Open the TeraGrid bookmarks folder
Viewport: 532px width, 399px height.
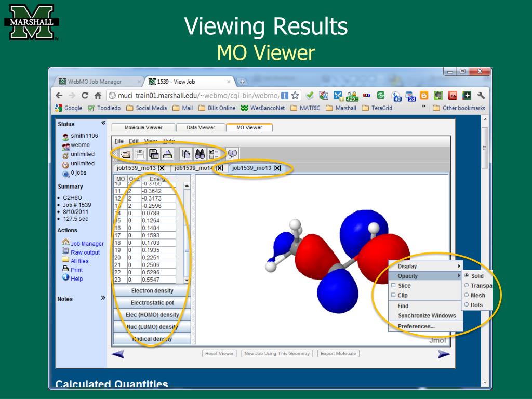(x=377, y=108)
